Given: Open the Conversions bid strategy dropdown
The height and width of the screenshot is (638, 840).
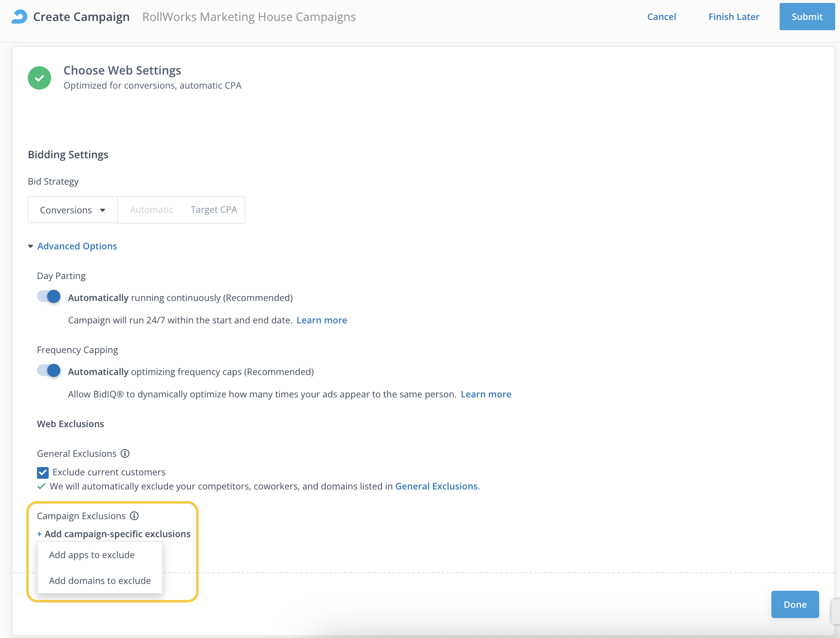Looking at the screenshot, I should point(73,210).
